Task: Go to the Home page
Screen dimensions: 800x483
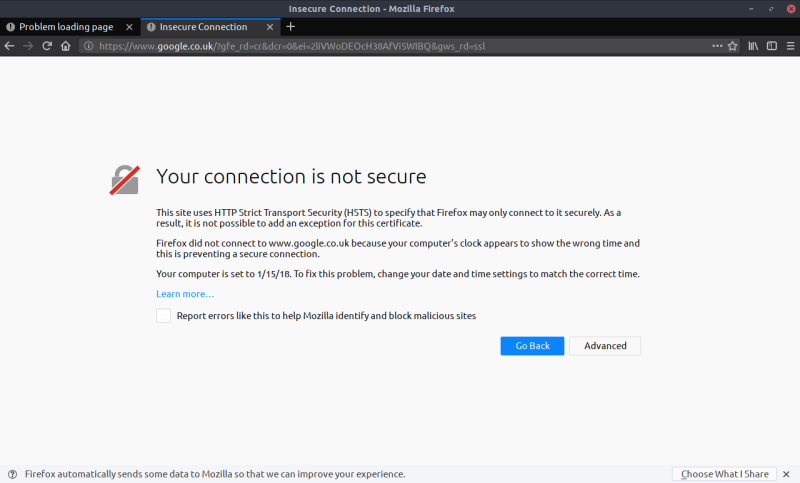Action: coord(65,46)
